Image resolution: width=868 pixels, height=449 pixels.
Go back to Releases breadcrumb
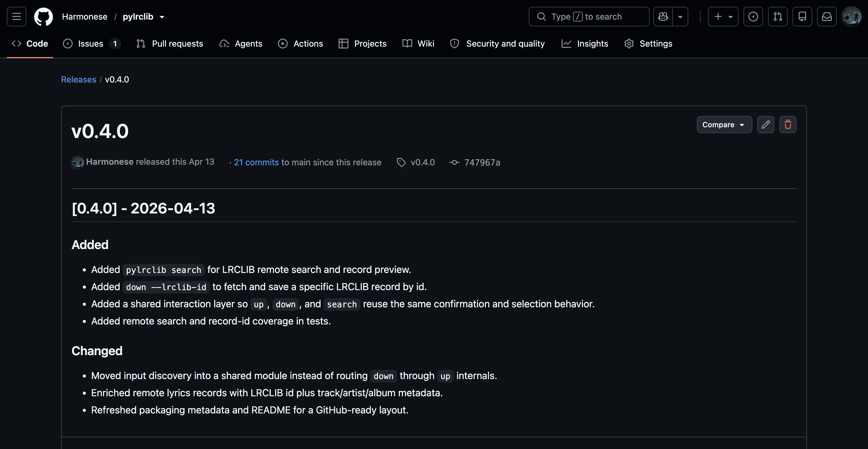click(x=79, y=79)
